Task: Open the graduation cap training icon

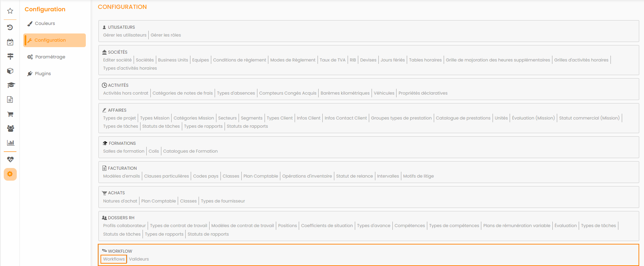Action: pos(11,85)
